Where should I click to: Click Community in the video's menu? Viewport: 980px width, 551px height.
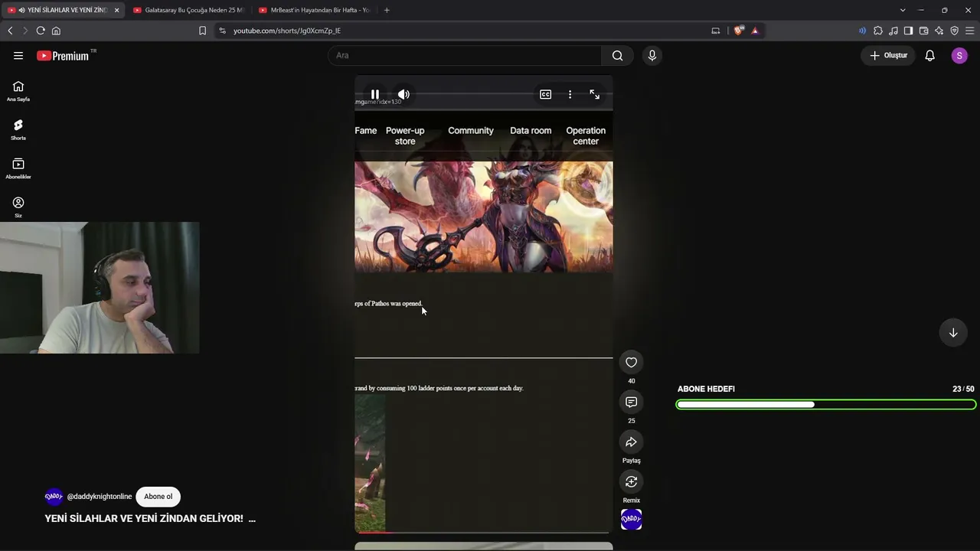click(x=471, y=131)
